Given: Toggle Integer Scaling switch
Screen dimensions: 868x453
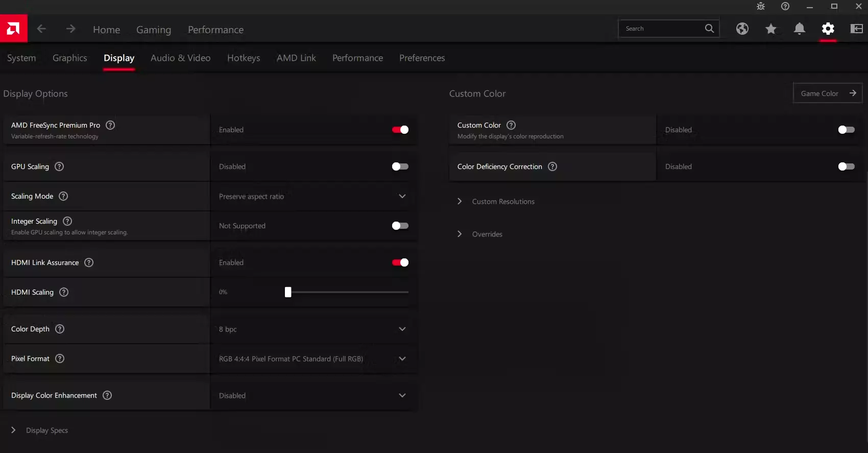Looking at the screenshot, I should (400, 226).
